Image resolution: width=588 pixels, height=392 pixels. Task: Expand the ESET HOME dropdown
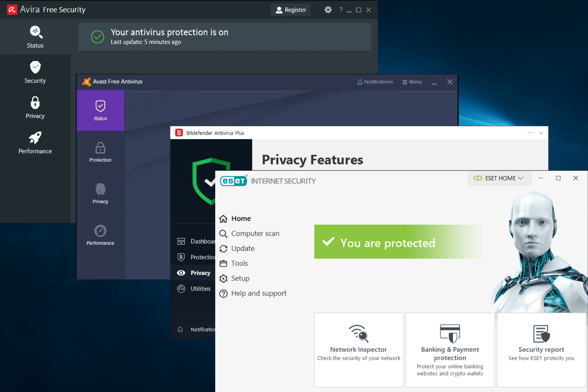(499, 178)
